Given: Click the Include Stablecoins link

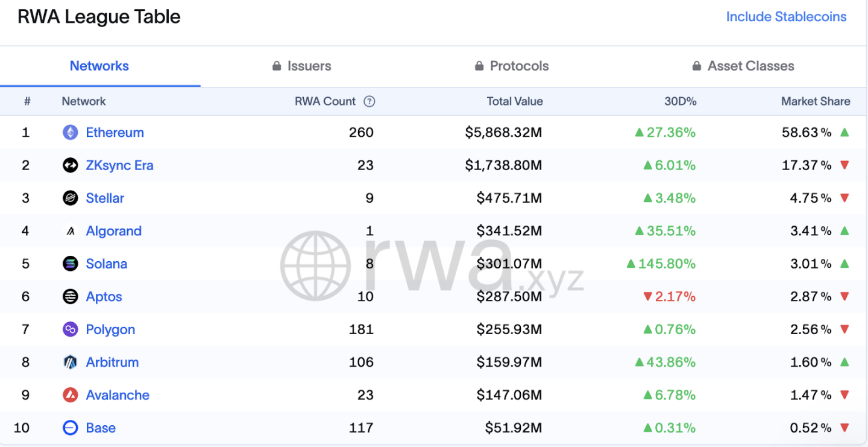Looking at the screenshot, I should click(786, 17).
